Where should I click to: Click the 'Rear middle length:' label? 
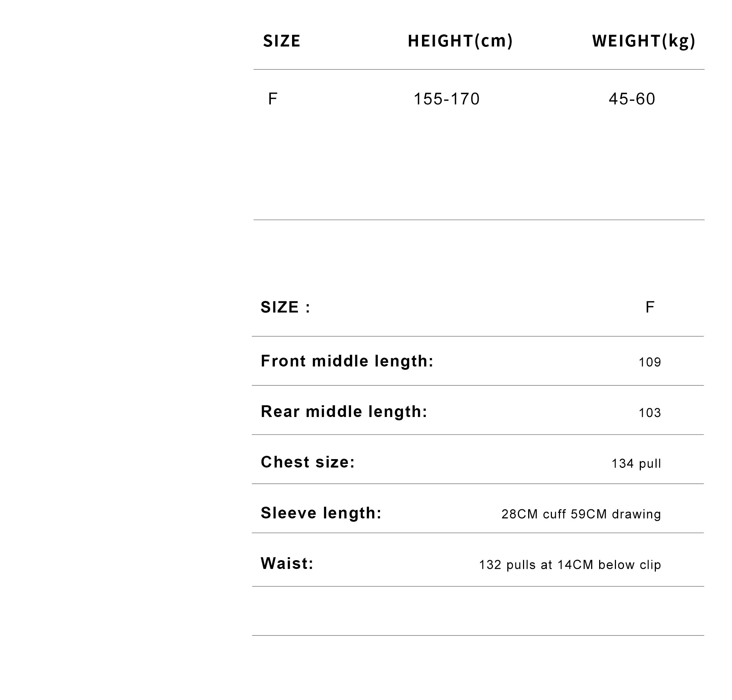(x=344, y=412)
